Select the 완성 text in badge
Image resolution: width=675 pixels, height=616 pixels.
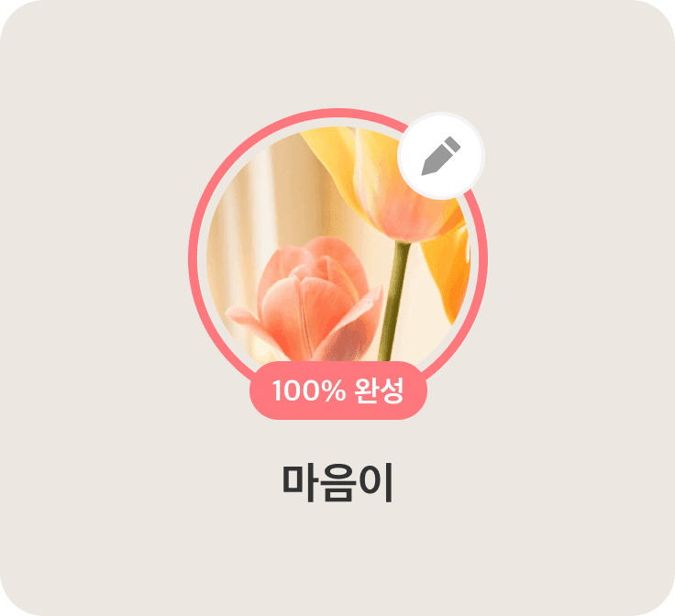click(379, 390)
